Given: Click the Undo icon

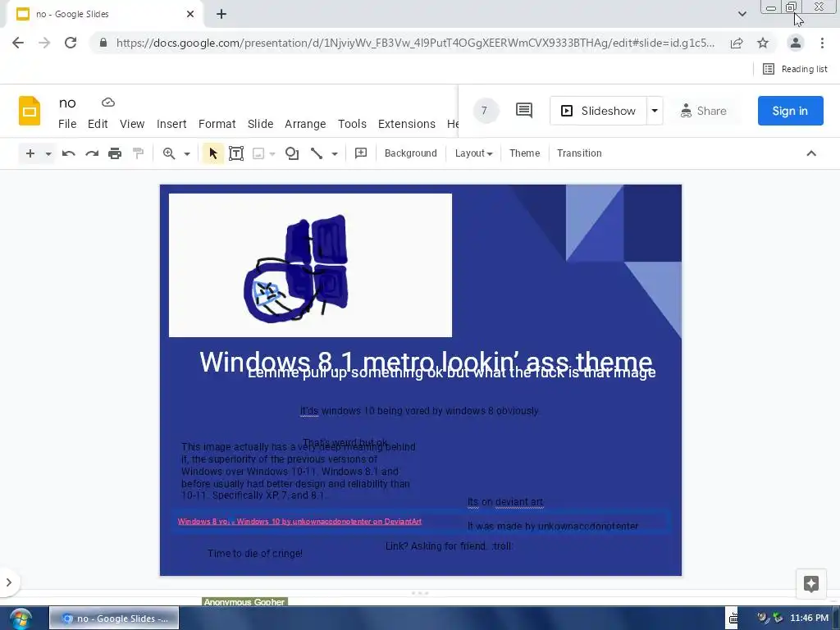Looking at the screenshot, I should [x=69, y=153].
